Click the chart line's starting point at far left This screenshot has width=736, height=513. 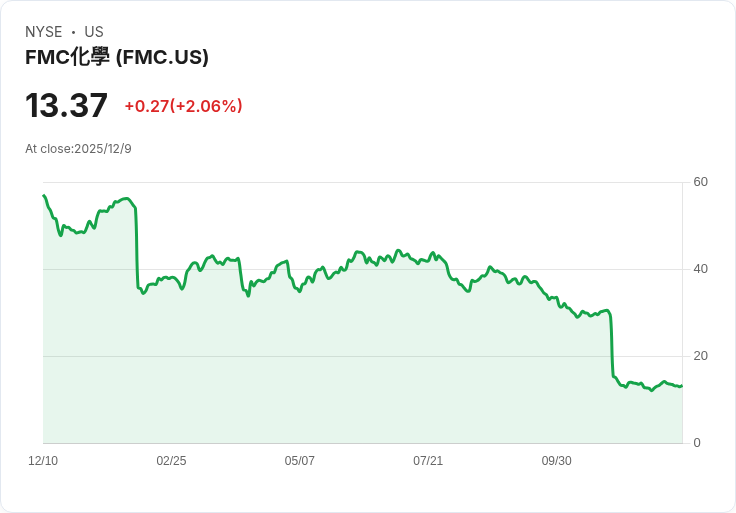44,196
